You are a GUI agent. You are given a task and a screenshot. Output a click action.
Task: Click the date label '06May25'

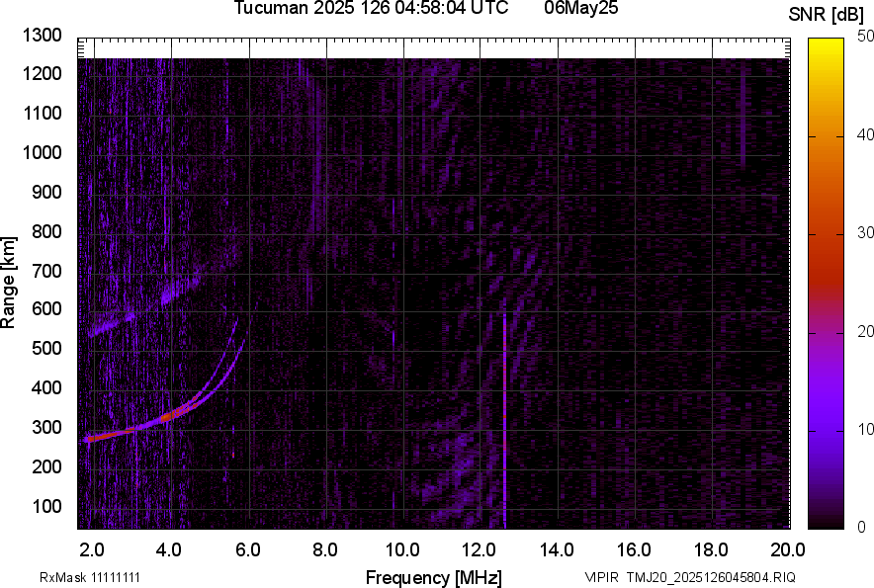coord(581,8)
